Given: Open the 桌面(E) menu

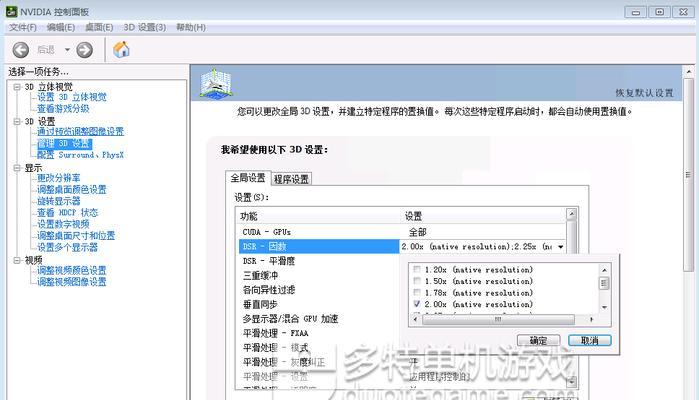Looking at the screenshot, I should coord(99,28).
